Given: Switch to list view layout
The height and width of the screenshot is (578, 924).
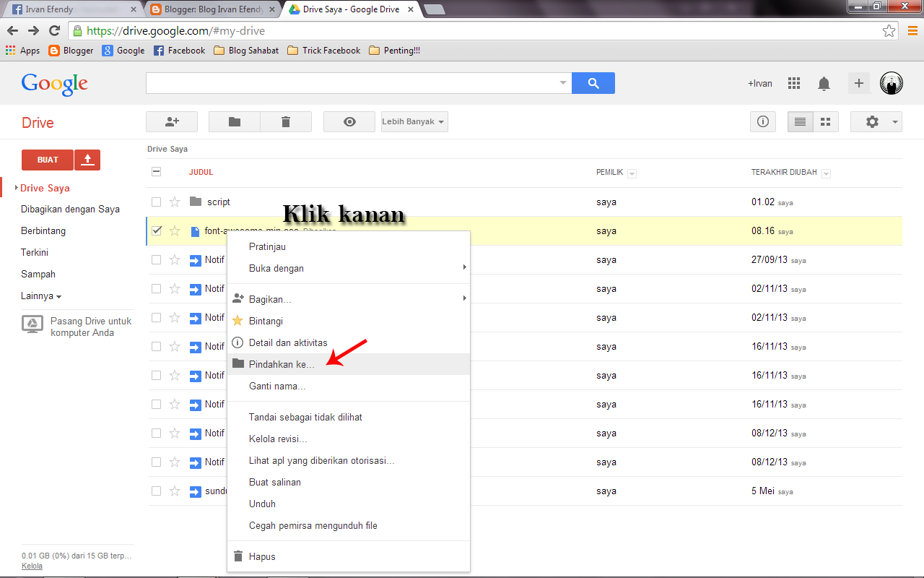Looking at the screenshot, I should [800, 122].
